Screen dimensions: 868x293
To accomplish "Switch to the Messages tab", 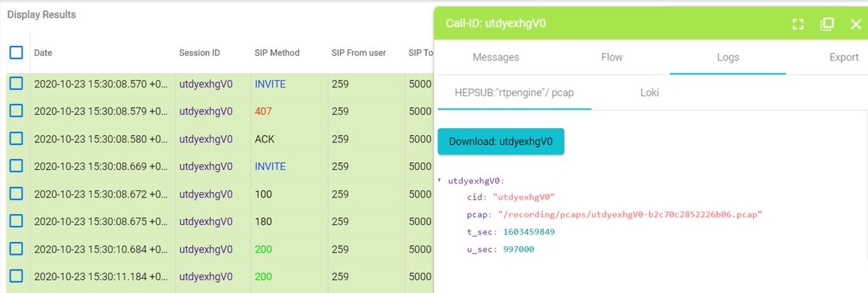I will point(495,57).
